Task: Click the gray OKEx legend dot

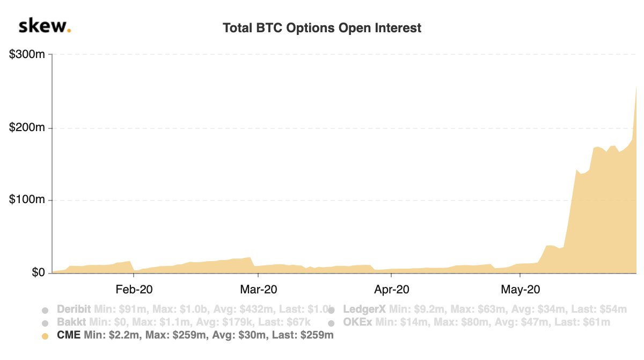Action: point(332,323)
